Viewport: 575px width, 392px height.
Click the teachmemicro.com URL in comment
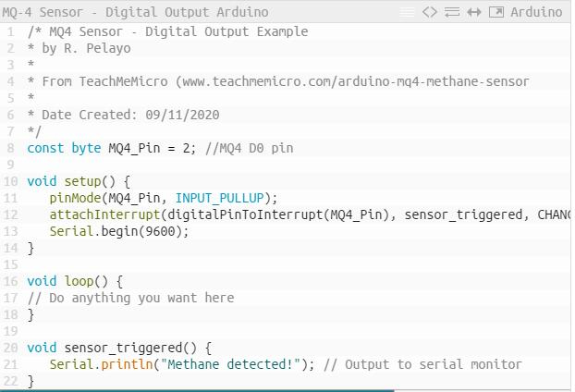(356, 81)
